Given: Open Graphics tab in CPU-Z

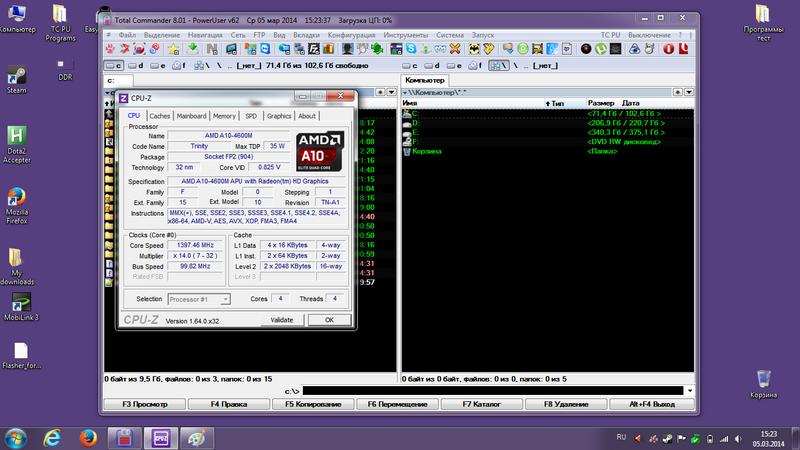Looking at the screenshot, I should pyautogui.click(x=279, y=116).
